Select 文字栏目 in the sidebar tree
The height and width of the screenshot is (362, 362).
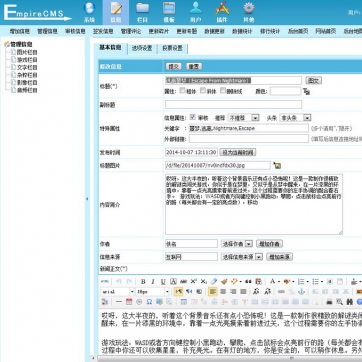pyautogui.click(x=27, y=67)
